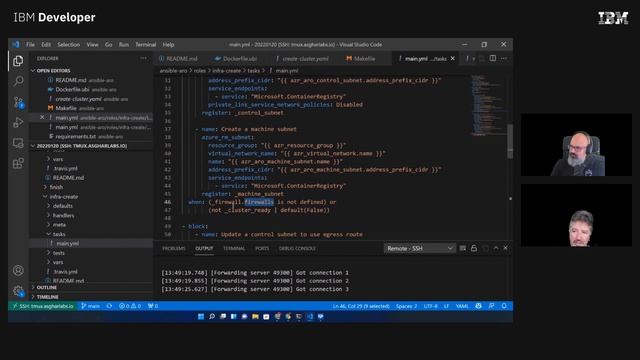Viewport: 640px width, 360px height.
Task: Open the Manage gear icon
Action: pos(18,291)
